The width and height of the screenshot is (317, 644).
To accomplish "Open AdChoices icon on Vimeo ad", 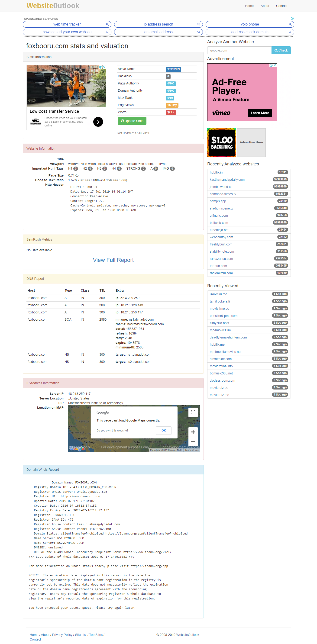I will pos(271,65).
